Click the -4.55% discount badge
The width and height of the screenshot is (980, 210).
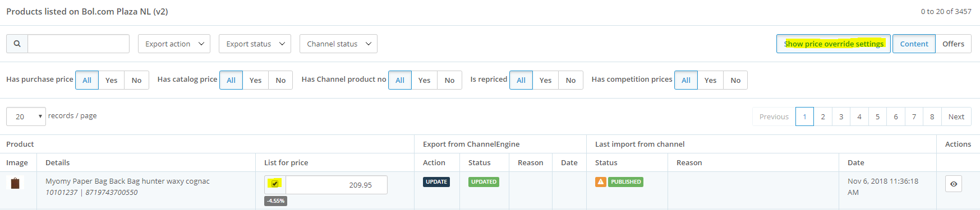[x=275, y=200]
